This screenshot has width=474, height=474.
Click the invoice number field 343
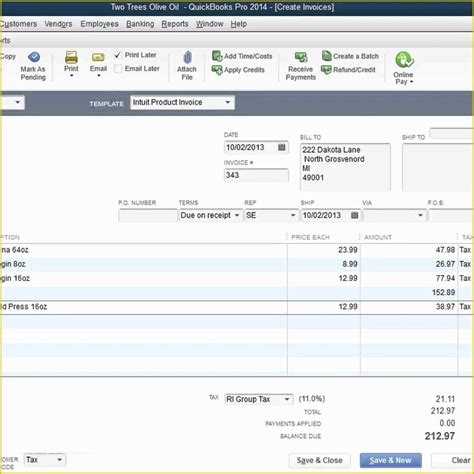click(x=256, y=175)
